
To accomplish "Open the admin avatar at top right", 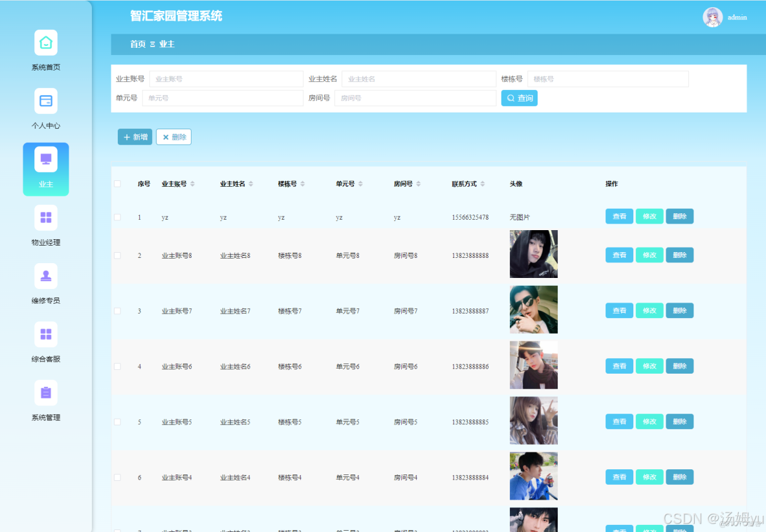I will [x=712, y=17].
